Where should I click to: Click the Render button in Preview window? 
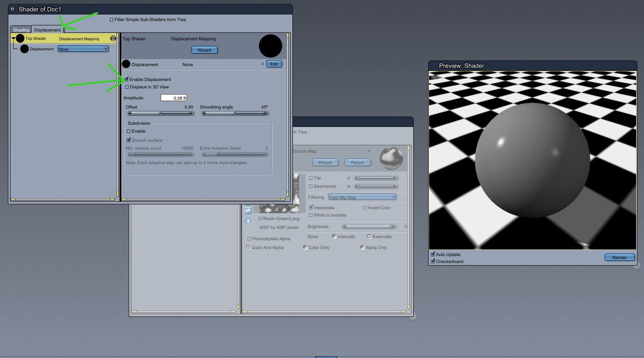[619, 257]
